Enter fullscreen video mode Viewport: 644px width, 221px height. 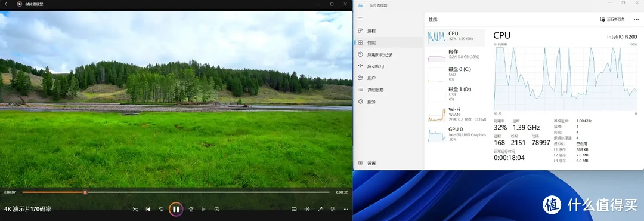pyautogui.click(x=320, y=209)
